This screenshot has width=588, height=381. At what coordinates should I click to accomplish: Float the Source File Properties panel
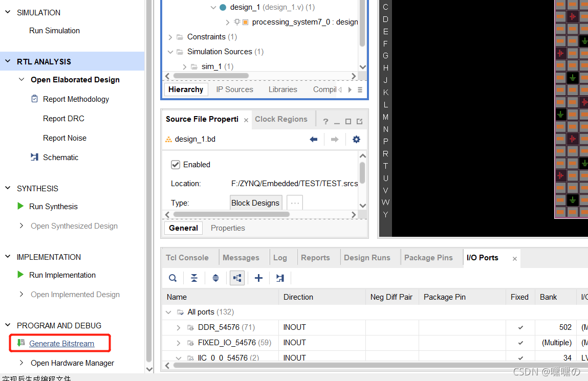point(360,121)
